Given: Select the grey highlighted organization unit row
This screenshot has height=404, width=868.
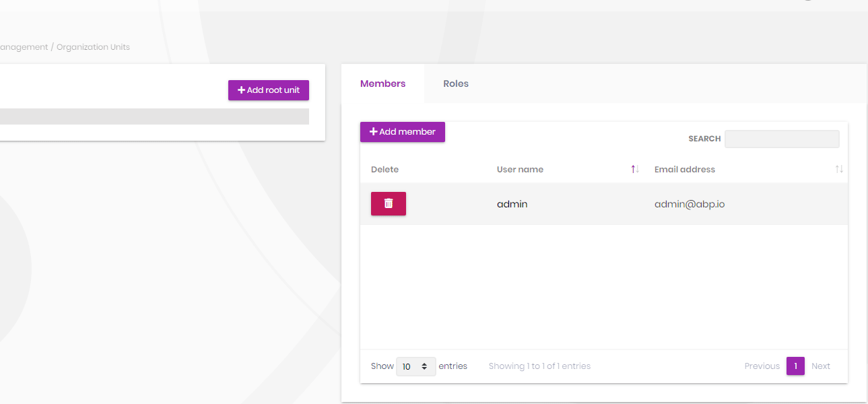Looking at the screenshot, I should click(x=154, y=116).
